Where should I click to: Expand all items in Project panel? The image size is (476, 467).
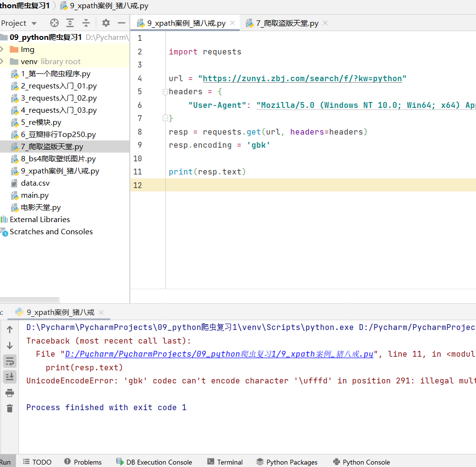[70, 23]
